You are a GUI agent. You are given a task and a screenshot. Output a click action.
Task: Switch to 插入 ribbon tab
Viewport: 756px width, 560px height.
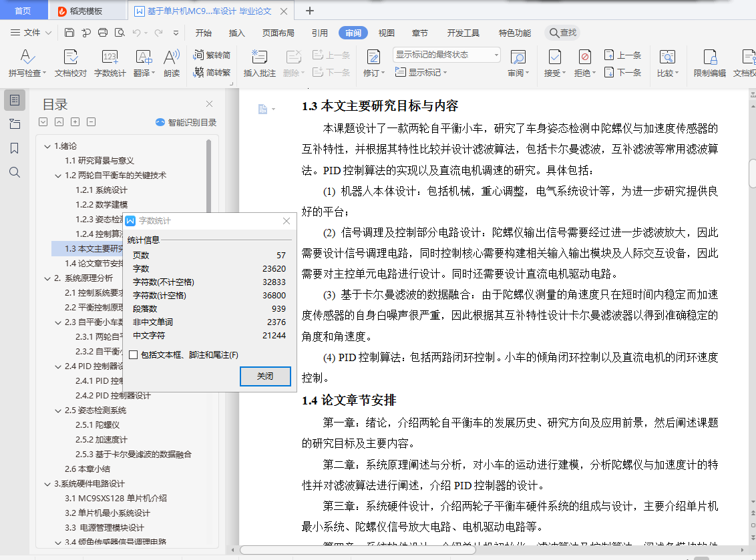coord(236,33)
